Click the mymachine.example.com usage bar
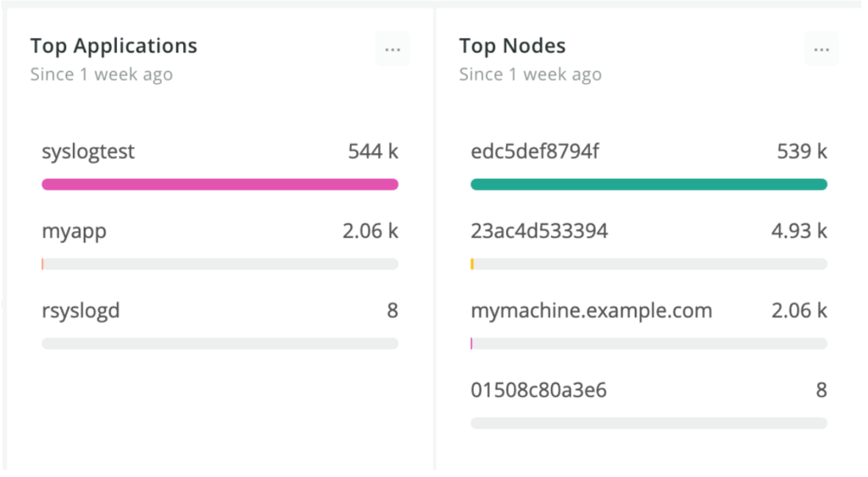The image size is (868, 477). click(648, 344)
